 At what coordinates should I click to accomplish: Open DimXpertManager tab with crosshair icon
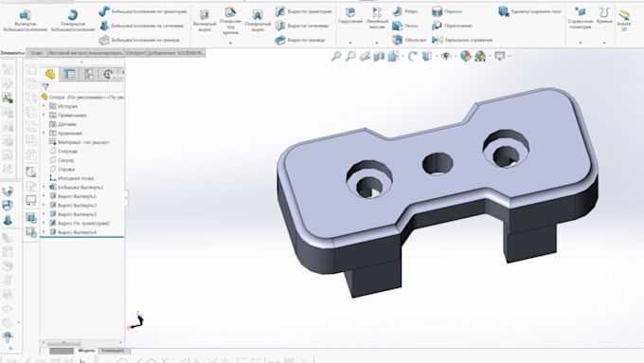click(x=108, y=74)
